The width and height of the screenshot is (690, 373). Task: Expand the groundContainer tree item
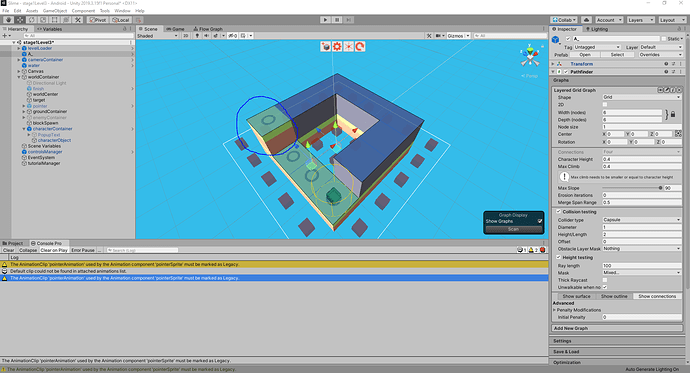[x=24, y=112]
